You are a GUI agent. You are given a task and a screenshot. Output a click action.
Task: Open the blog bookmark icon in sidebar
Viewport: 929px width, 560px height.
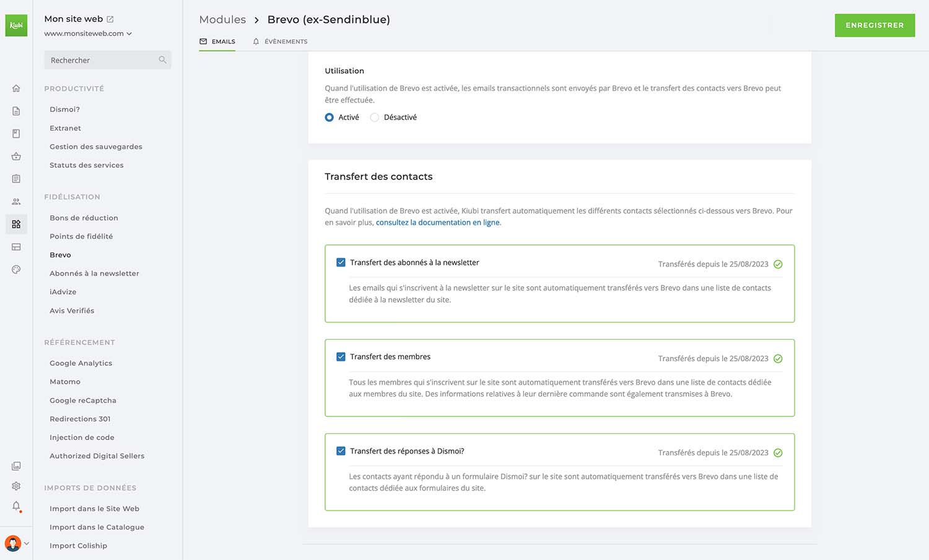point(16,134)
